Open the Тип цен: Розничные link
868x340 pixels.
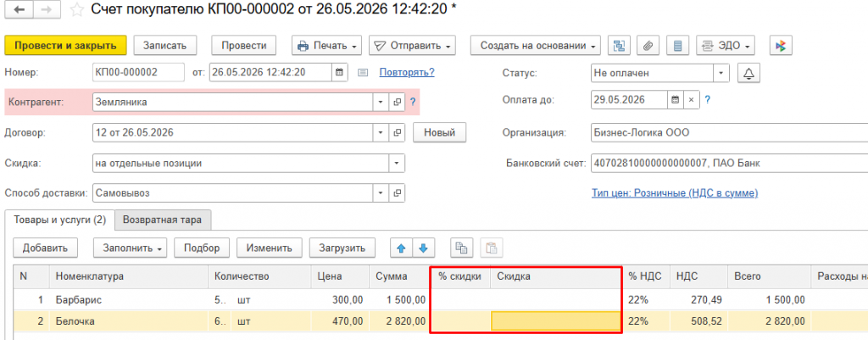click(675, 193)
